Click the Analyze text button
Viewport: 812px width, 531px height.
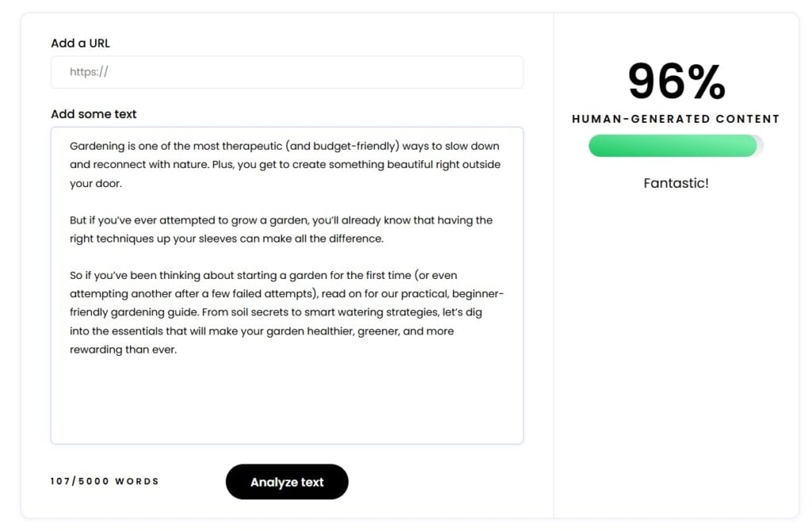287,482
